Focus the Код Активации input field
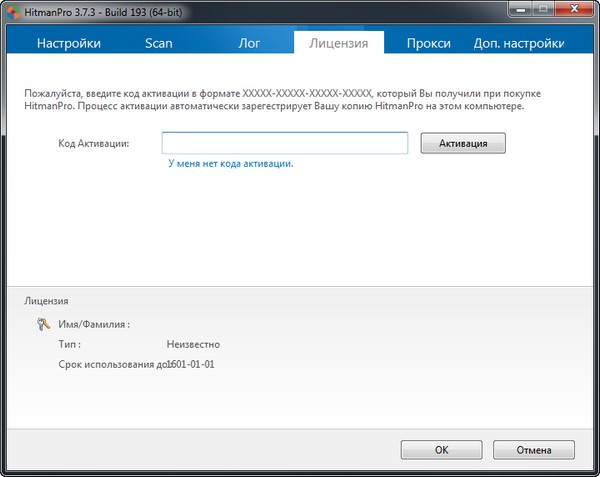The height and width of the screenshot is (477, 600). 285,143
